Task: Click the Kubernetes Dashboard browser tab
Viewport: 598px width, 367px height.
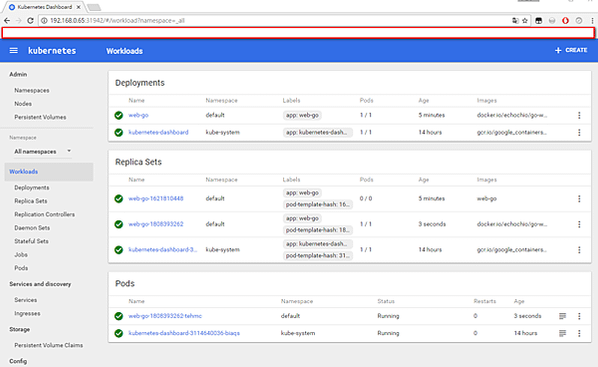Action: click(x=44, y=7)
